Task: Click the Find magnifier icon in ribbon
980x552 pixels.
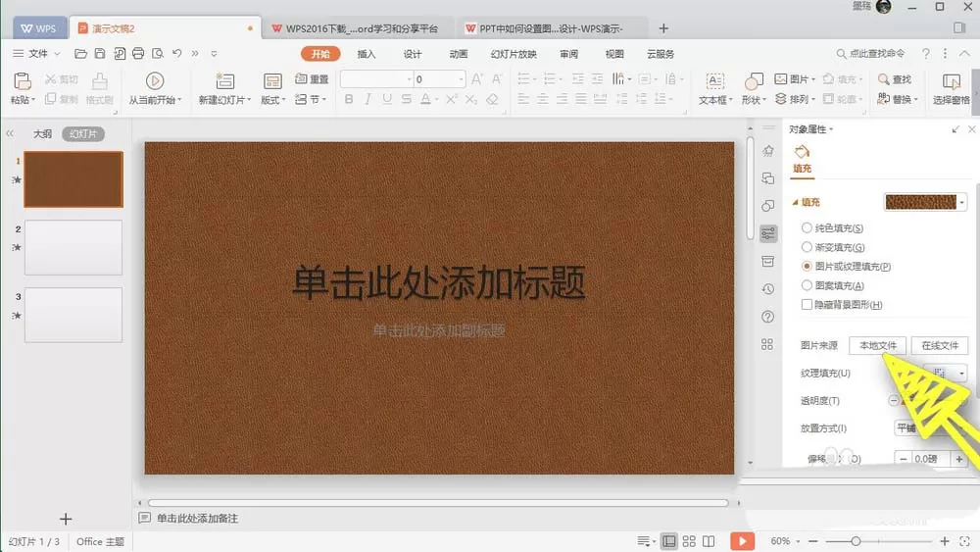Action: click(x=884, y=79)
